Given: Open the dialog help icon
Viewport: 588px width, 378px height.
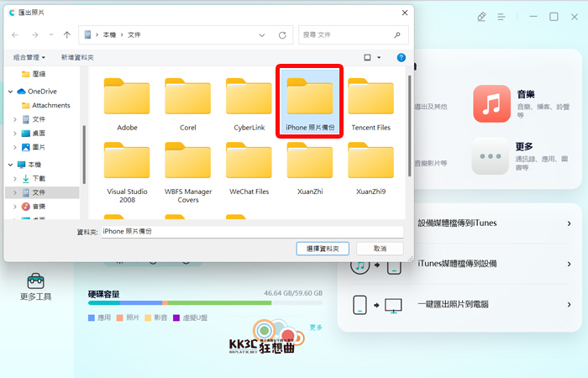Looking at the screenshot, I should coord(401,57).
